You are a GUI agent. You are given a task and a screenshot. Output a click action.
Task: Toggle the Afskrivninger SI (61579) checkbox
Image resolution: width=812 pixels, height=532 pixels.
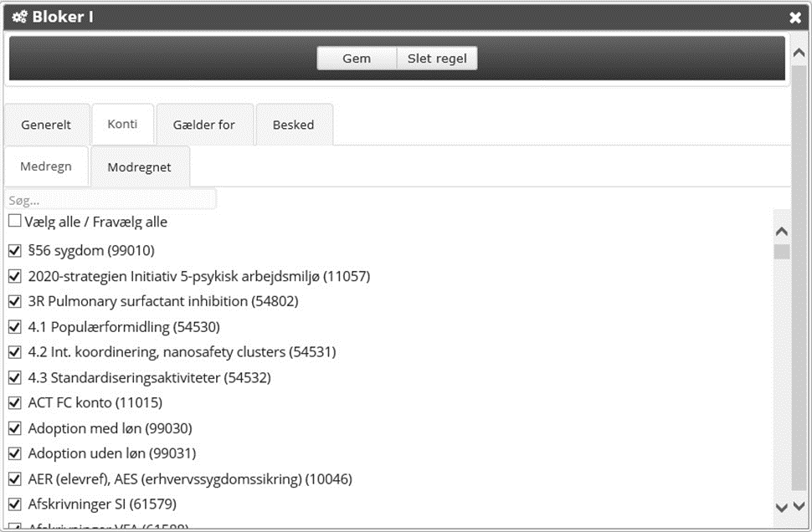15,504
